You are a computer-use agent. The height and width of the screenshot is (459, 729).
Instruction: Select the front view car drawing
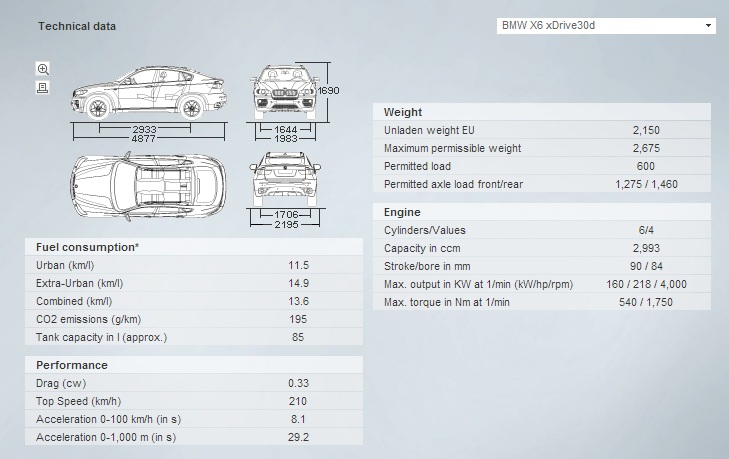pyautogui.click(x=285, y=92)
